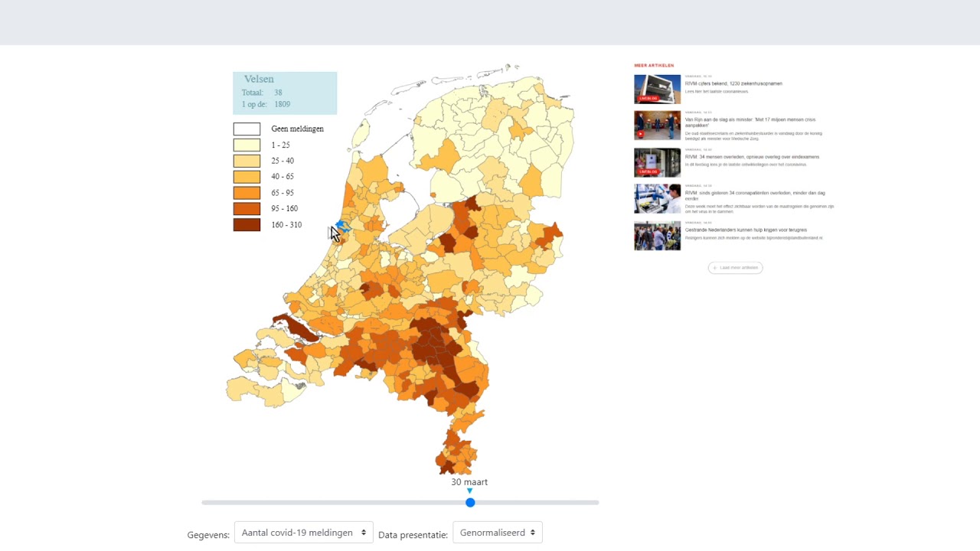Select the blue highlighted Velsen municipality on the map
Viewport: 980px width, 551px height.
[x=343, y=227]
